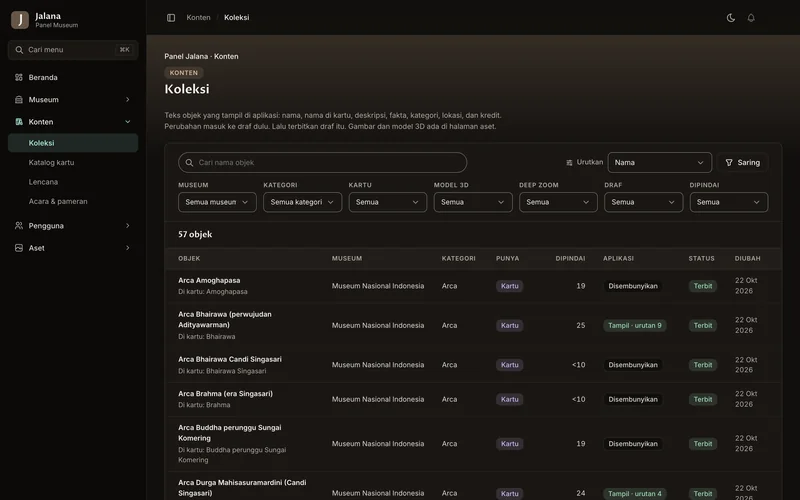
Task: Open notifications bell icon
Action: 751,18
